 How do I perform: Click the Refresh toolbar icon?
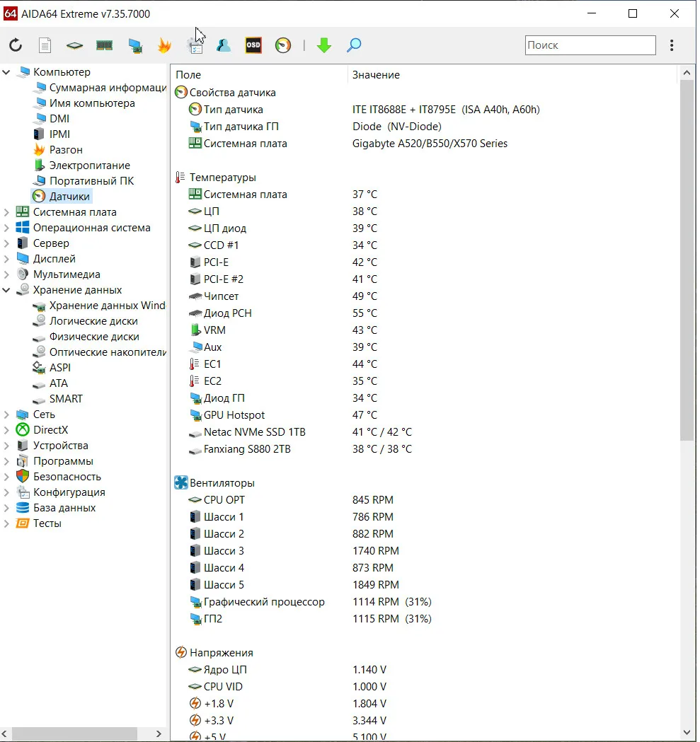16,45
